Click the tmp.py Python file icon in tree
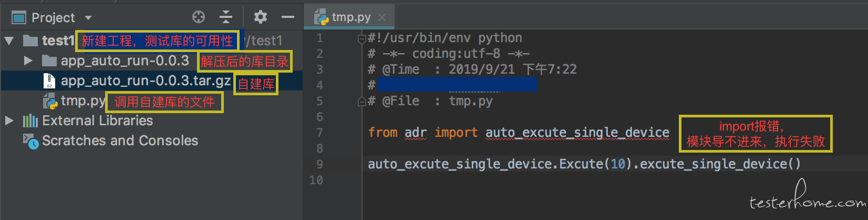Viewport: 868px width, 220px height. pyautogui.click(x=50, y=101)
